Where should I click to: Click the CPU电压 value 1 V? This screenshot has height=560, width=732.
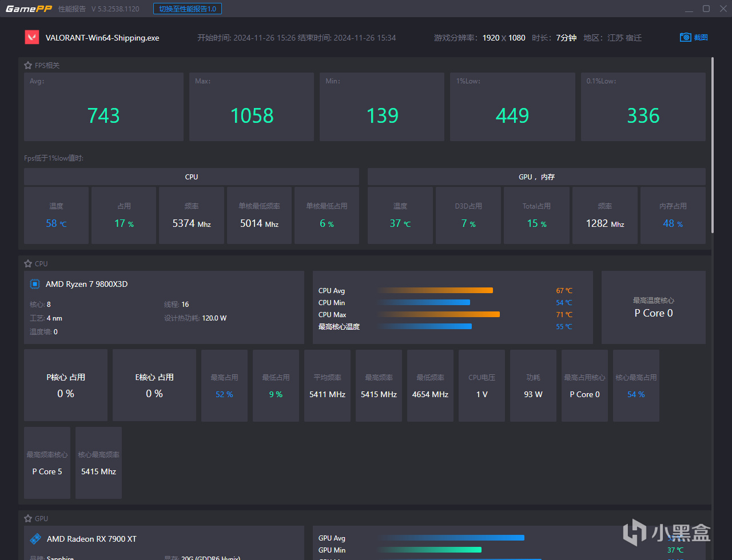click(482, 394)
